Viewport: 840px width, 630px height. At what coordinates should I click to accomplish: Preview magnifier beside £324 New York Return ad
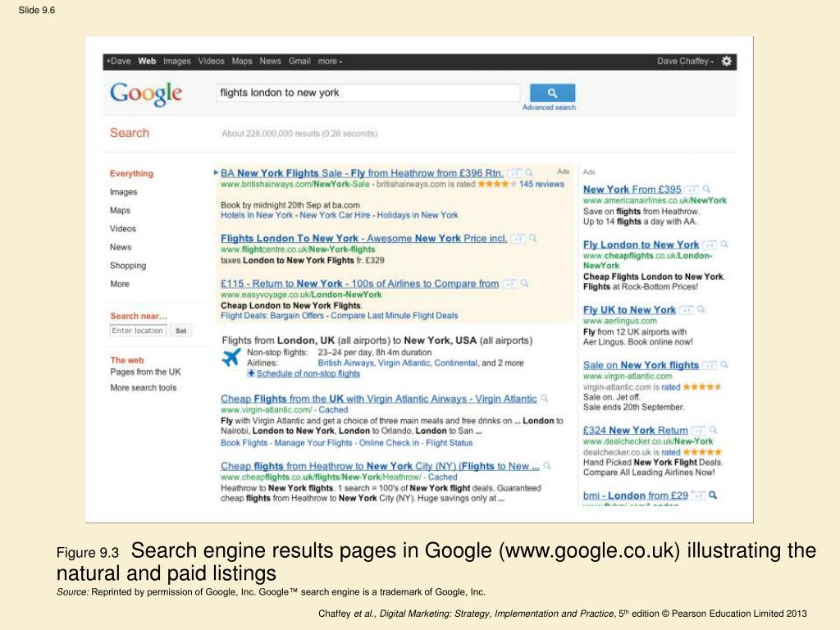tap(713, 430)
